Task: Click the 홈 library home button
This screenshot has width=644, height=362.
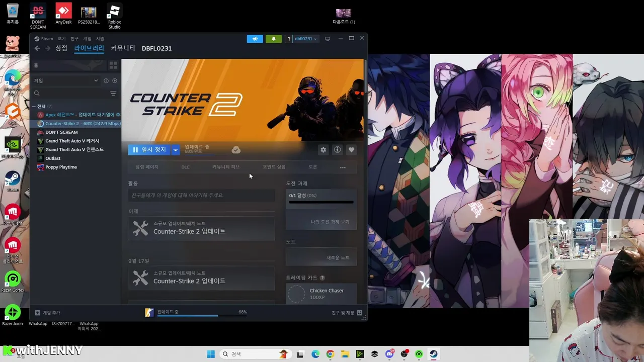Action: click(69, 65)
